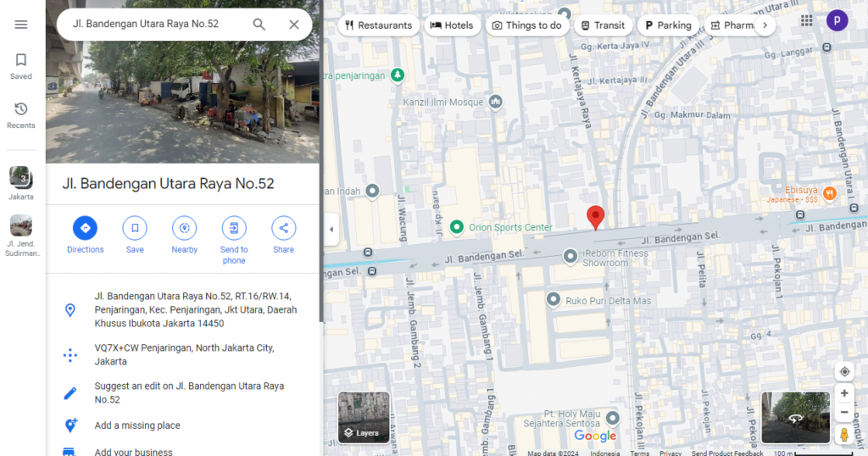Get Directions to this address
The height and width of the screenshot is (456, 868).
click(85, 228)
